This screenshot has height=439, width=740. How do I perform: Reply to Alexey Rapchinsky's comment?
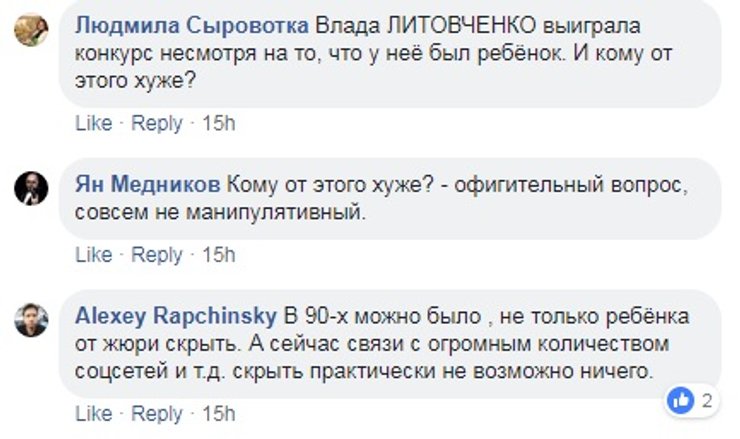coord(157,413)
